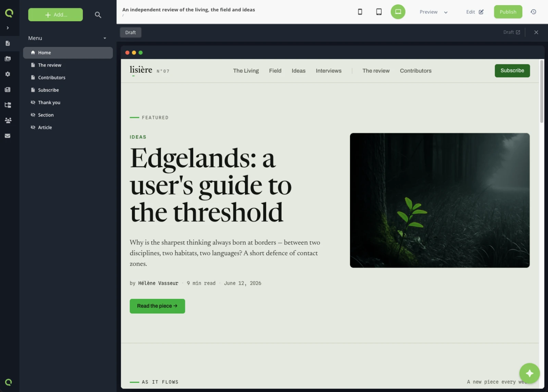Open the media library icon

tap(8, 59)
